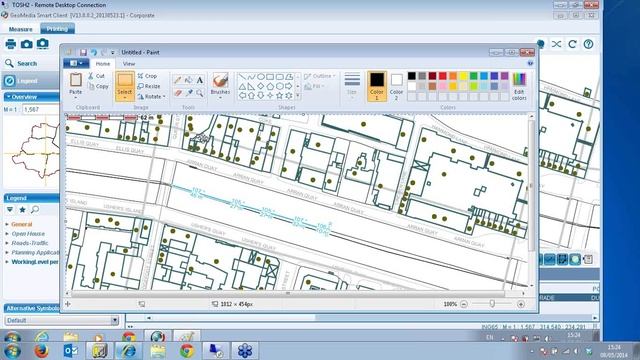
Task: Open the Paste dropdown arrow in Paint
Action: (76, 98)
